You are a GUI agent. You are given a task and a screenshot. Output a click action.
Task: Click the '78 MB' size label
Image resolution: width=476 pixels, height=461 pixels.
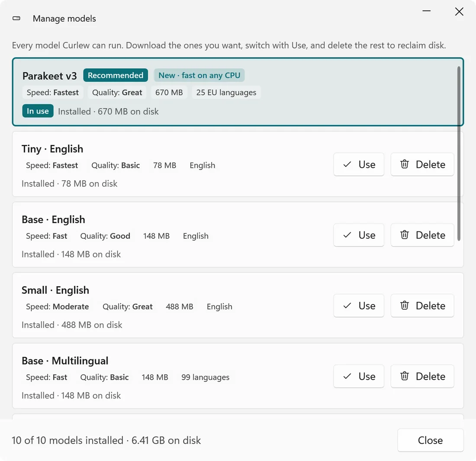click(164, 165)
